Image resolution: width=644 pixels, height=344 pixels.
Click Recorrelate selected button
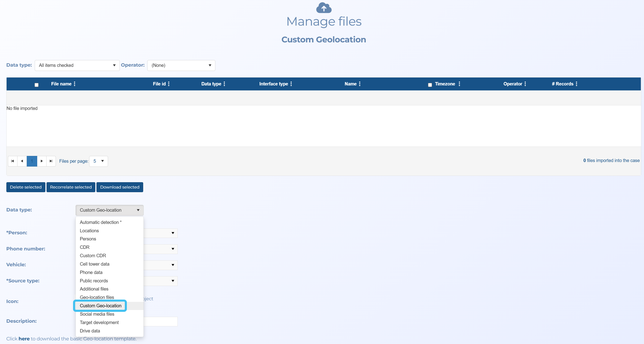point(71,187)
